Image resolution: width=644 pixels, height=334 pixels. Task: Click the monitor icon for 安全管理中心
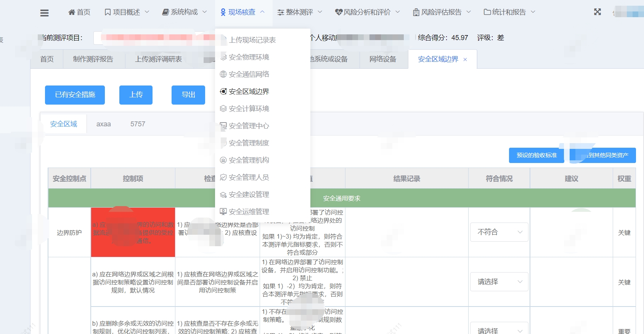pyautogui.click(x=223, y=126)
